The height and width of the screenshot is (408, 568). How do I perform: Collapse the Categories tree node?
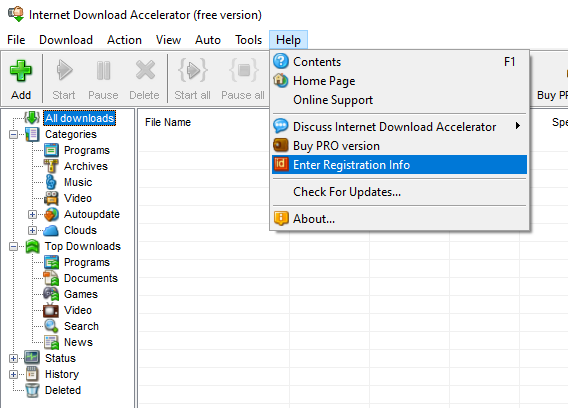pyautogui.click(x=13, y=135)
